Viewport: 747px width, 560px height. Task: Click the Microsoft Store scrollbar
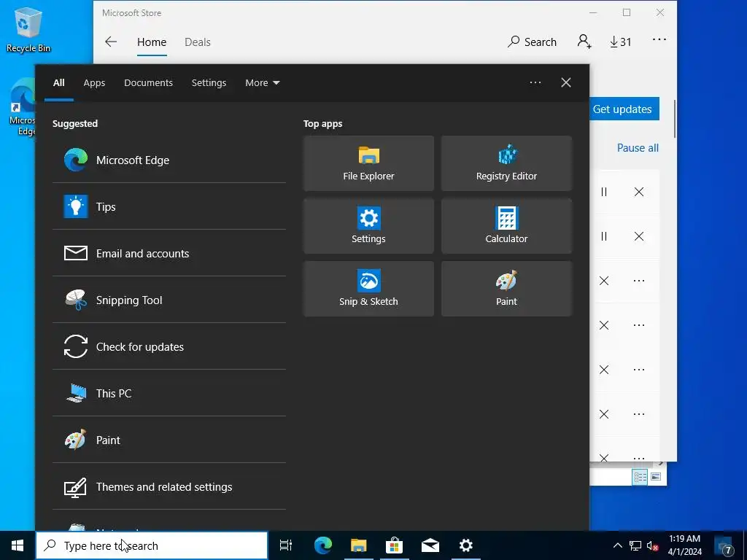click(x=675, y=119)
